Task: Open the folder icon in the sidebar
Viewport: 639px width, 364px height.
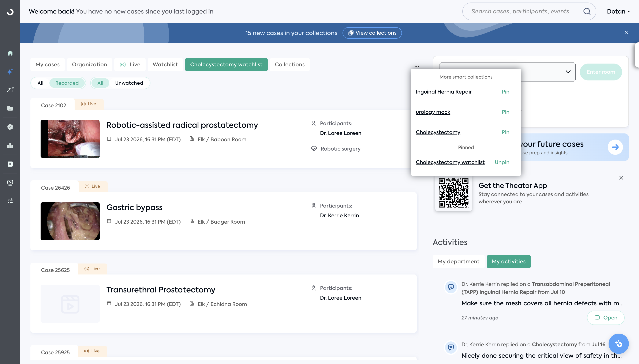Action: (x=10, y=108)
